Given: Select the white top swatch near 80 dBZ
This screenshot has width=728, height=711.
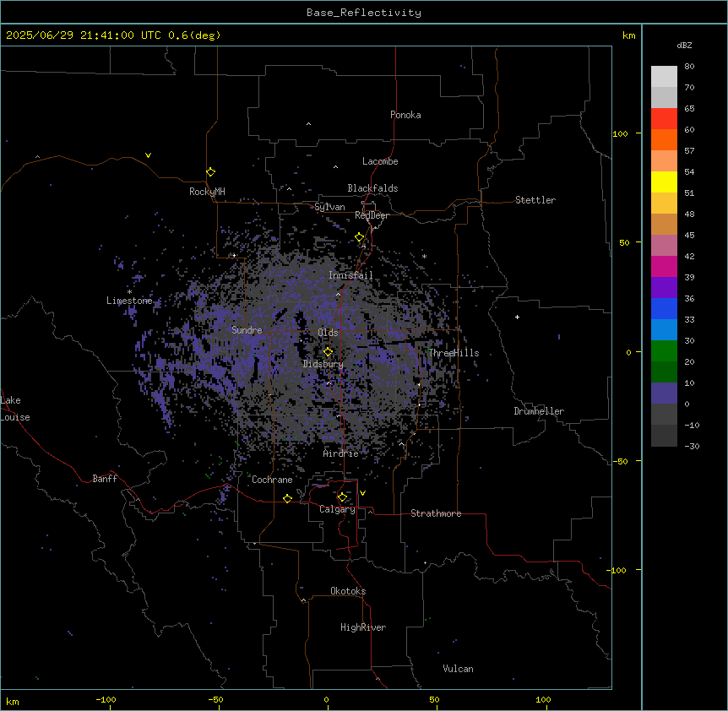Looking at the screenshot, I should point(664,77).
